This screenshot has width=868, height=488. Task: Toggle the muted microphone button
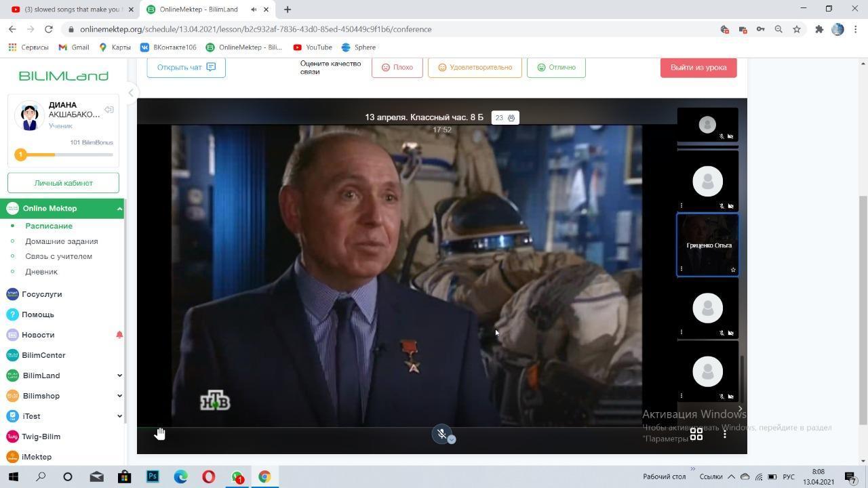[441, 434]
